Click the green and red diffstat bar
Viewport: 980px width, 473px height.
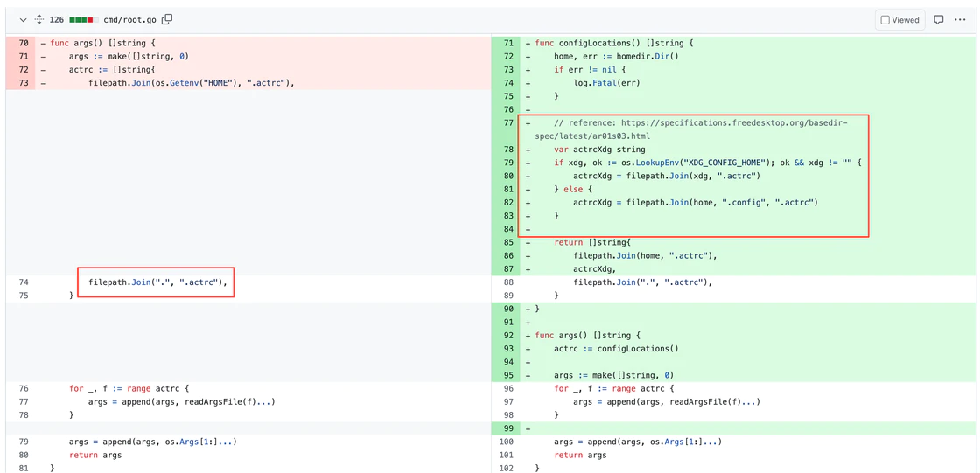tap(82, 19)
